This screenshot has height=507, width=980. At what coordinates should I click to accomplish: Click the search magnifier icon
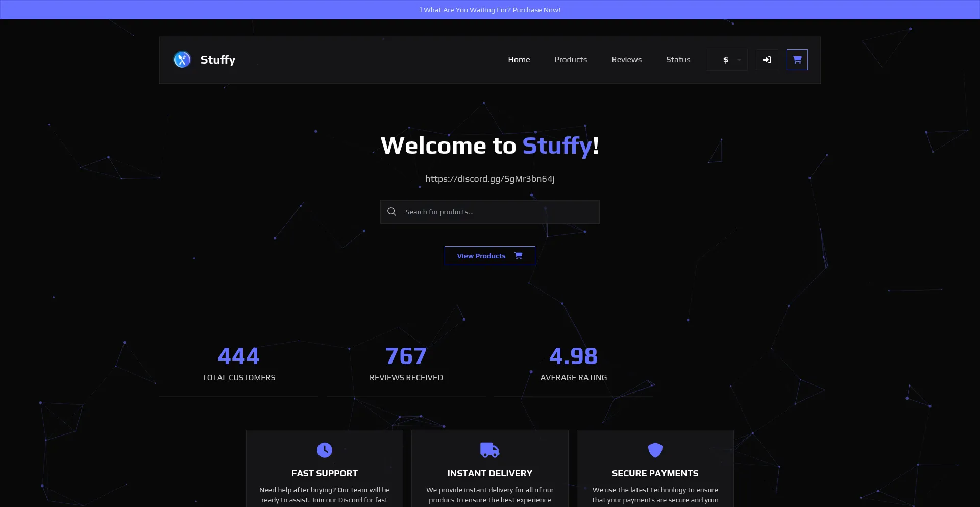[391, 212]
